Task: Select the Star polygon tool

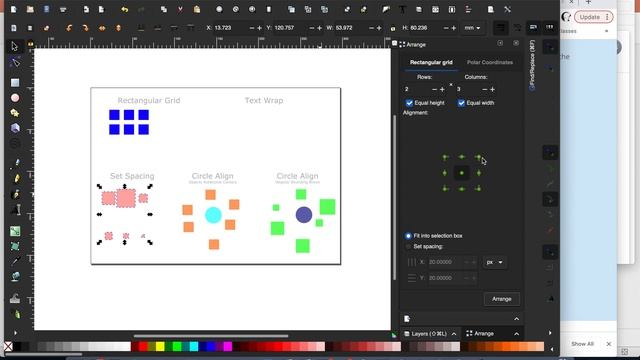Action: [x=15, y=113]
